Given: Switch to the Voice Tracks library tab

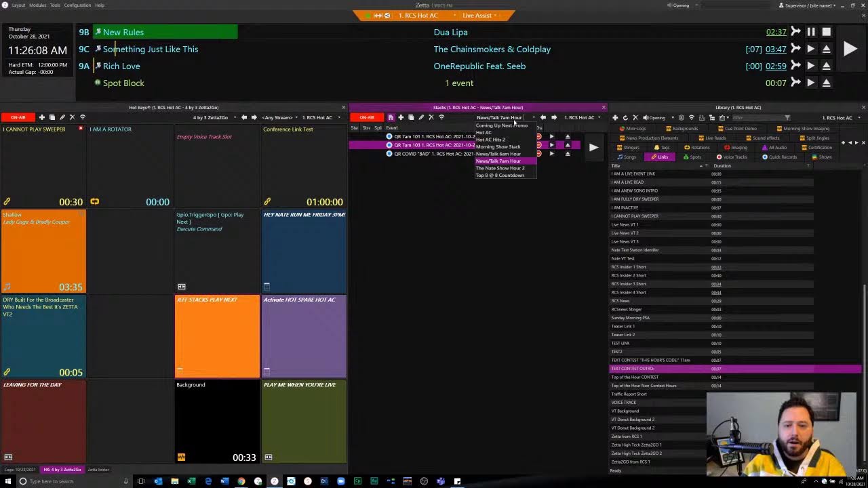Looking at the screenshot, I should coord(732,157).
